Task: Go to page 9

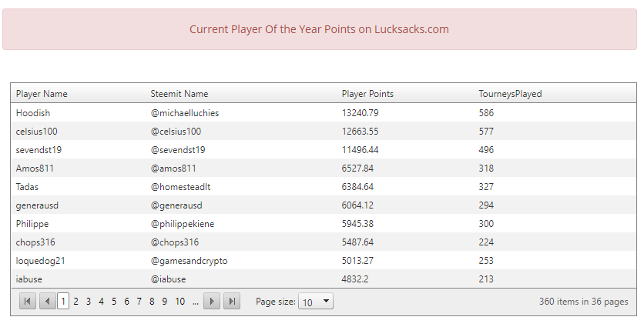Action: [x=165, y=302]
